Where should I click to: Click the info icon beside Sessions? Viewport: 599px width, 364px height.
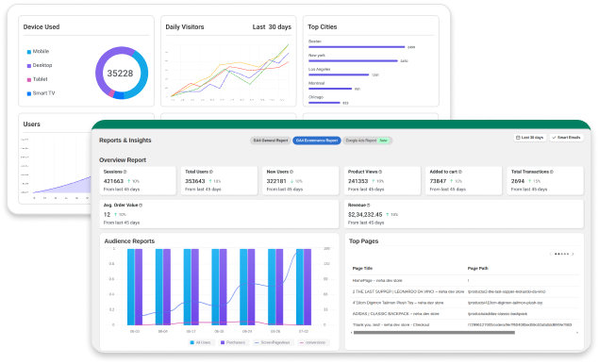click(125, 172)
